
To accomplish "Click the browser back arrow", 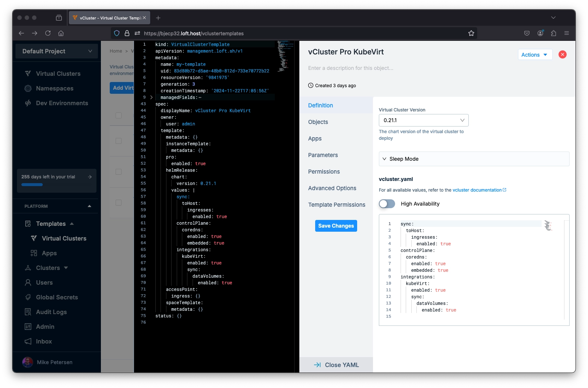I will pos(21,33).
